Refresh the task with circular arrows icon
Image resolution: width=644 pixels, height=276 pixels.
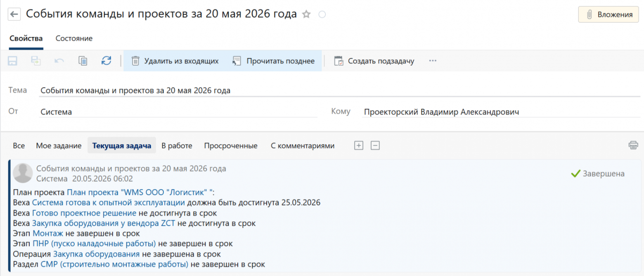point(107,61)
